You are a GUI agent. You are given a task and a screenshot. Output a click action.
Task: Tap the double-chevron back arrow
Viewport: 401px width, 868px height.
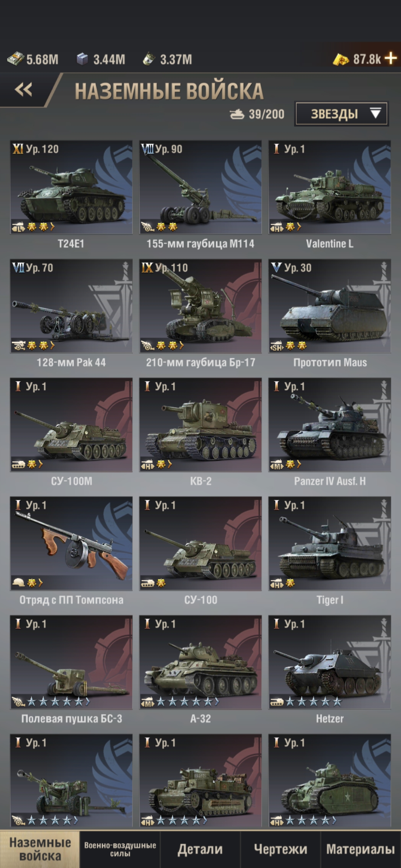click(23, 89)
